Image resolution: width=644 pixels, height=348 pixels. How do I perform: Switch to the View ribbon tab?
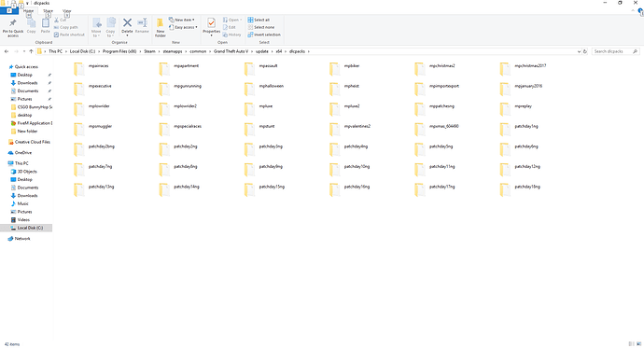click(67, 11)
